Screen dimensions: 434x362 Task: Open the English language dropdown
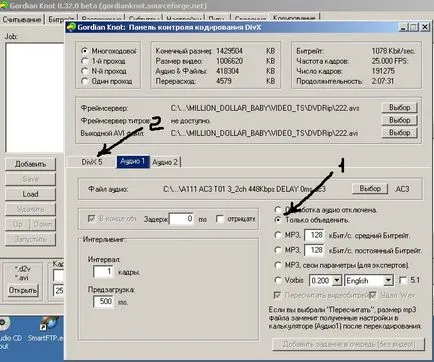(x=388, y=280)
